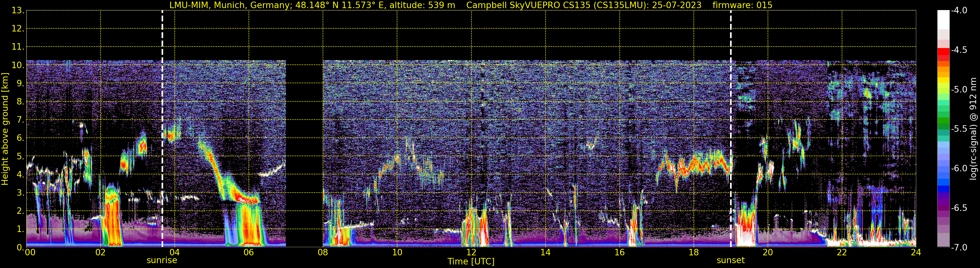
Task: Click the '22' time tick label
Action: 842,252
